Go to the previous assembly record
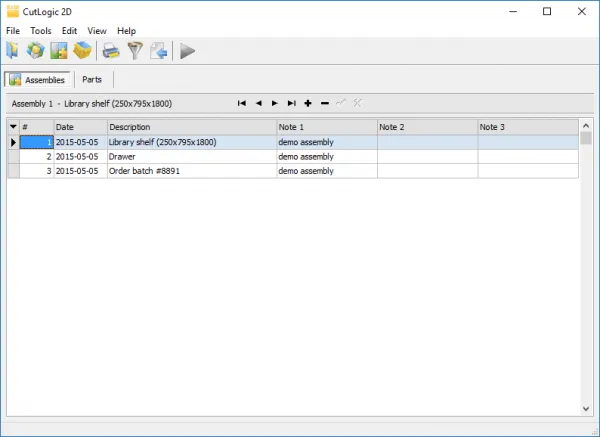600x437 pixels. (x=258, y=103)
